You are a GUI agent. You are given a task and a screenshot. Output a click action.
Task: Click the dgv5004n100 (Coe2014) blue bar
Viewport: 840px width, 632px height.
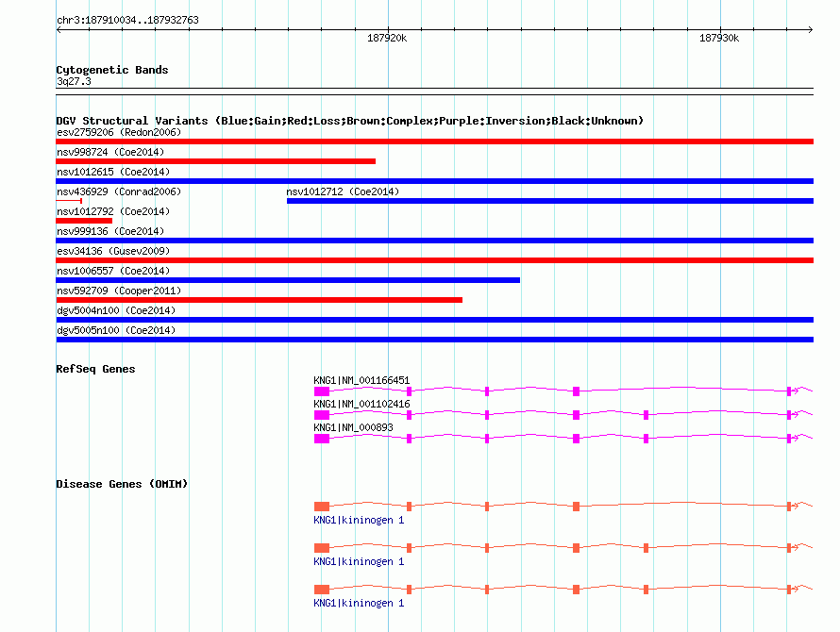pyautogui.click(x=434, y=320)
